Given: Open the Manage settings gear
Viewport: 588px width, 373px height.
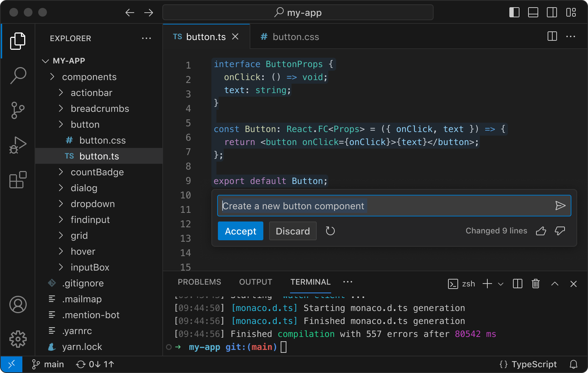Looking at the screenshot, I should (18, 339).
